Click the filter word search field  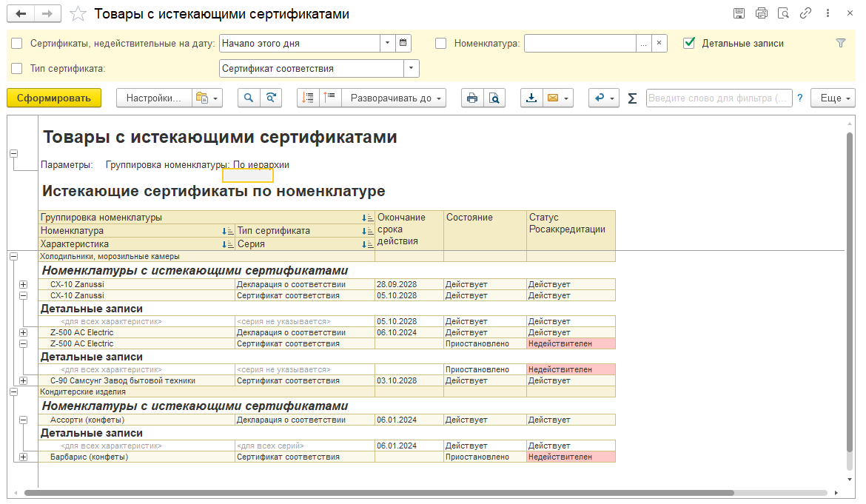[x=718, y=98]
